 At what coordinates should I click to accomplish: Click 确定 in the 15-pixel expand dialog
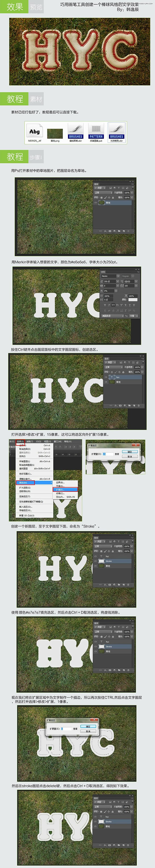[x=130, y=451]
